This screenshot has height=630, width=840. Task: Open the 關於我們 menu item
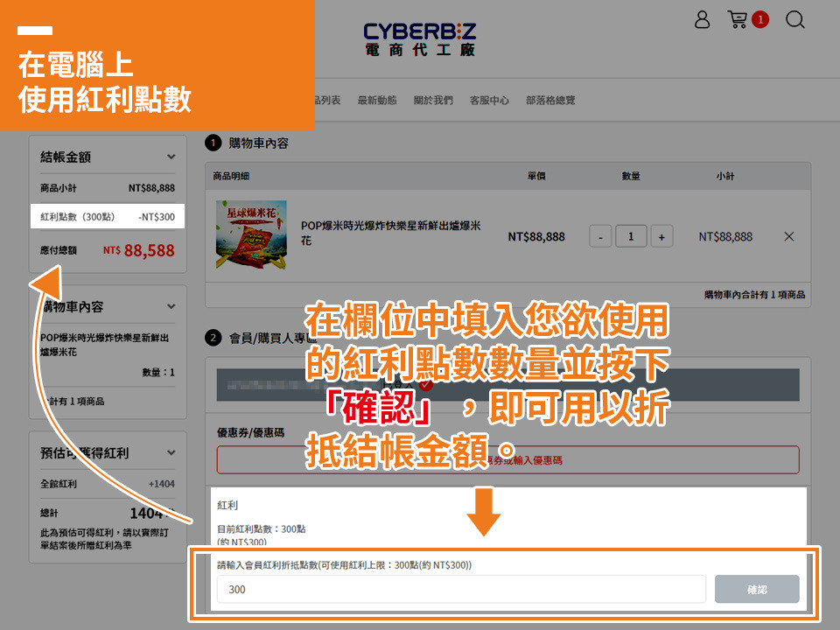[433, 101]
